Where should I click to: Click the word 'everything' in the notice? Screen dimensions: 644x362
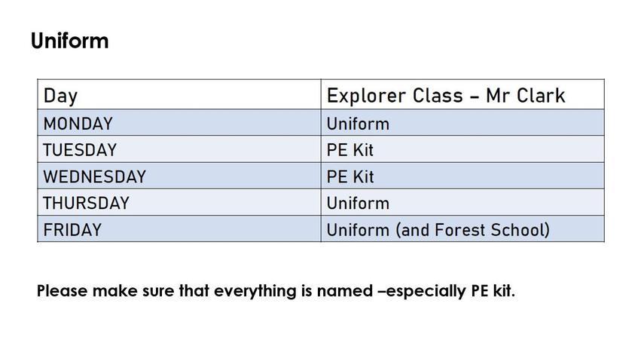pyautogui.click(x=255, y=291)
